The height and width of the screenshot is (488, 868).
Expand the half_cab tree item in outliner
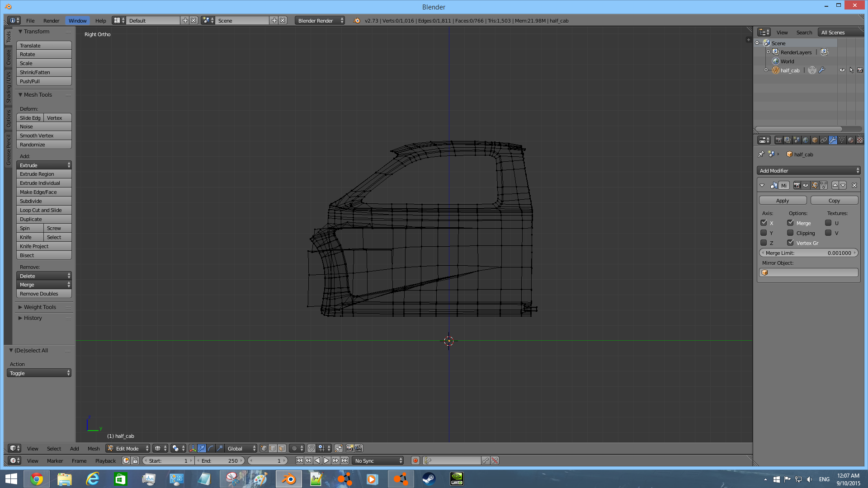coord(766,70)
